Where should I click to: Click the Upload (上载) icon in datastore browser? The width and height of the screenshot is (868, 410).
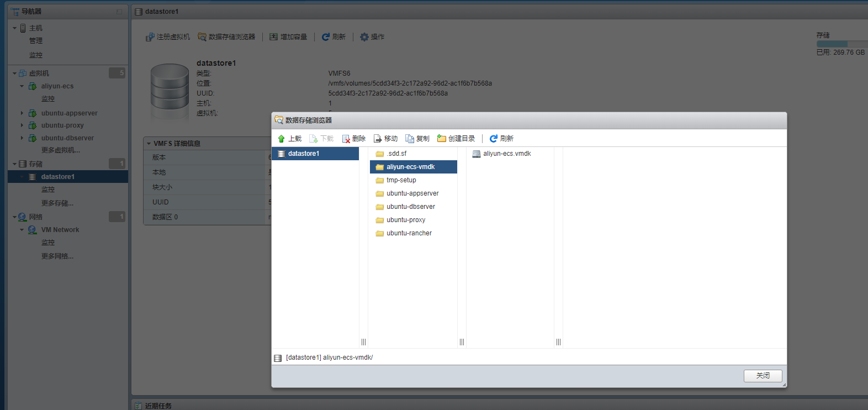(282, 139)
